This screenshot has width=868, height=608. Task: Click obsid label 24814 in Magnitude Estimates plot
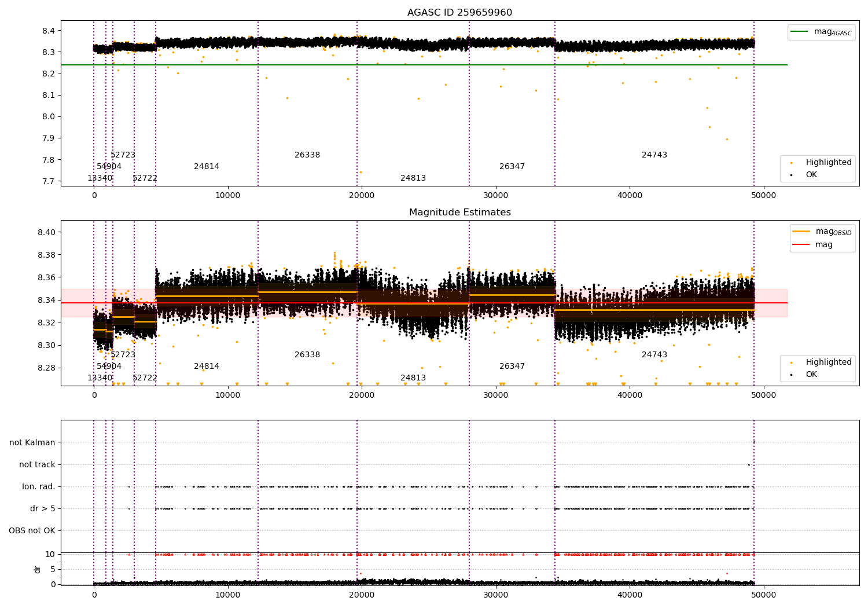[207, 367]
